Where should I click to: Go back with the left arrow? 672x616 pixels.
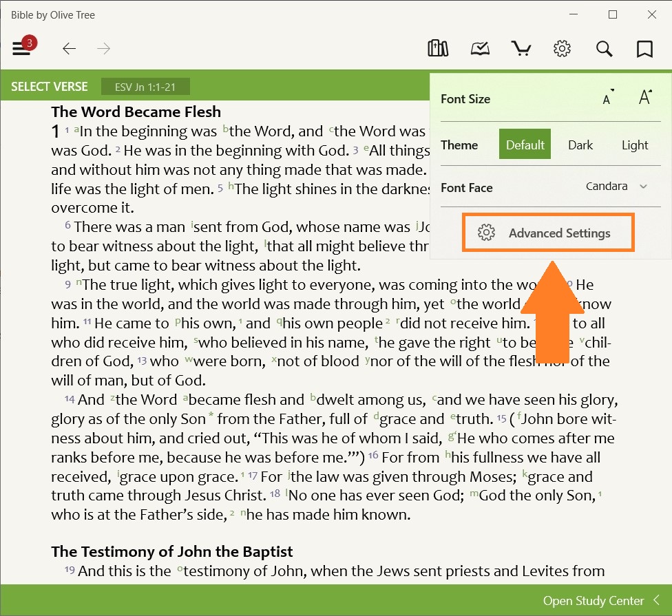tap(69, 49)
